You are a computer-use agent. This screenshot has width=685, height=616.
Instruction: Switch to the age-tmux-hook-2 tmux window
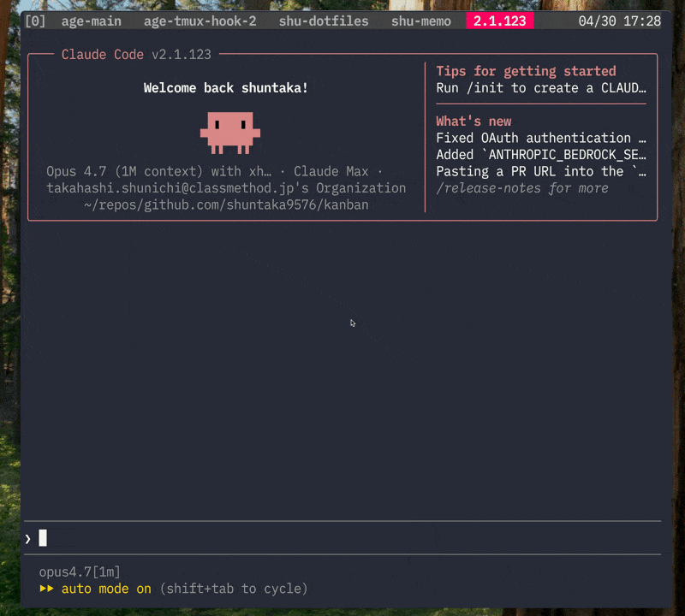pos(200,21)
